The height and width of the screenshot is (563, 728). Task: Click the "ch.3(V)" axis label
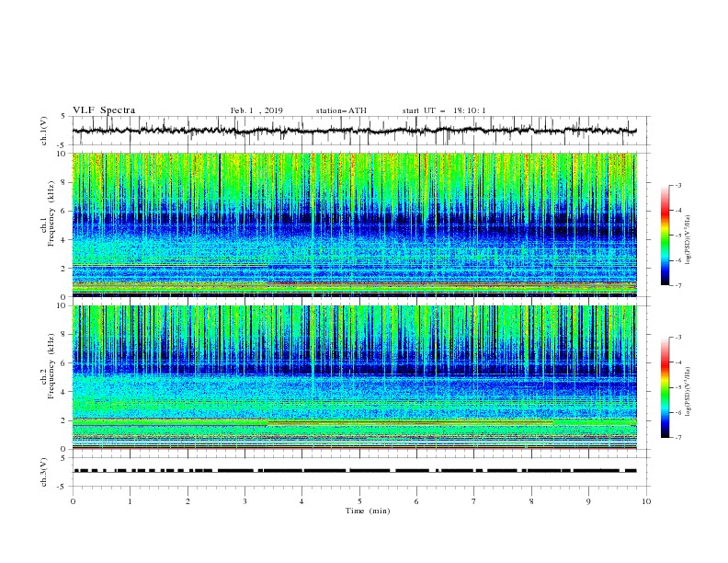44,472
